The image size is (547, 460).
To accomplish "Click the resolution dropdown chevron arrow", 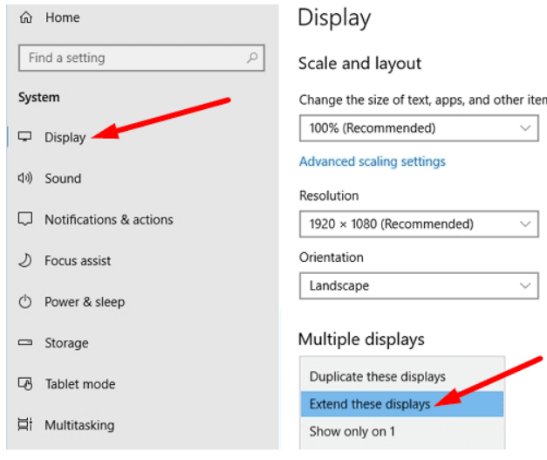I will pos(525,224).
